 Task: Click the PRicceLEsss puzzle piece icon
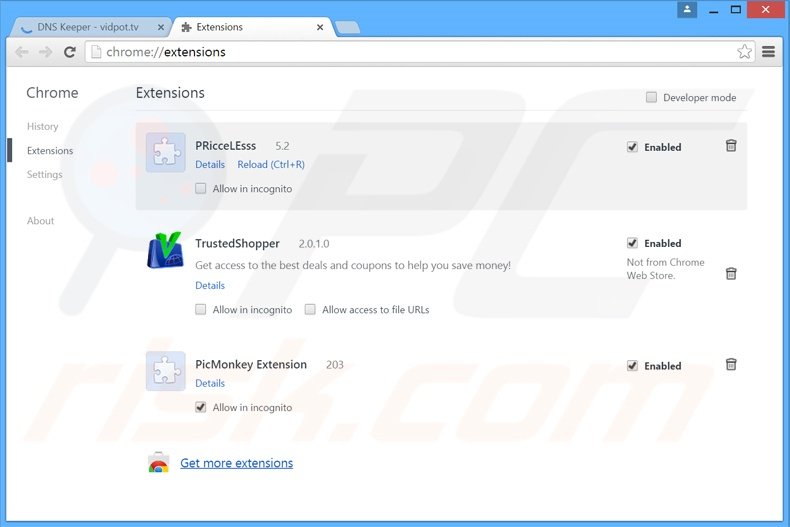(x=166, y=152)
